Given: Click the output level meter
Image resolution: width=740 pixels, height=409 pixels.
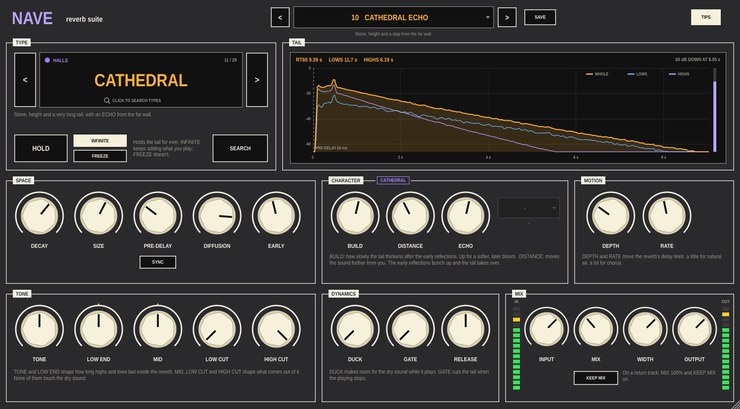Looking at the screenshot, I should point(725,348).
